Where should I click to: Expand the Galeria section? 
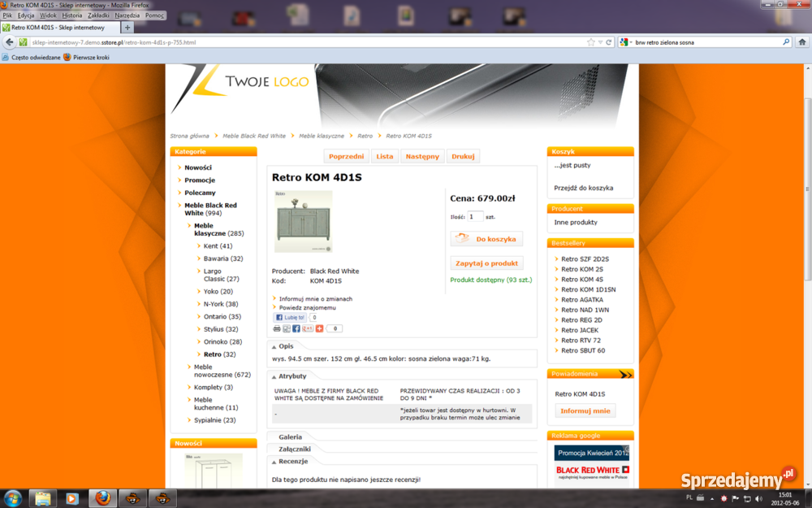[x=290, y=437]
